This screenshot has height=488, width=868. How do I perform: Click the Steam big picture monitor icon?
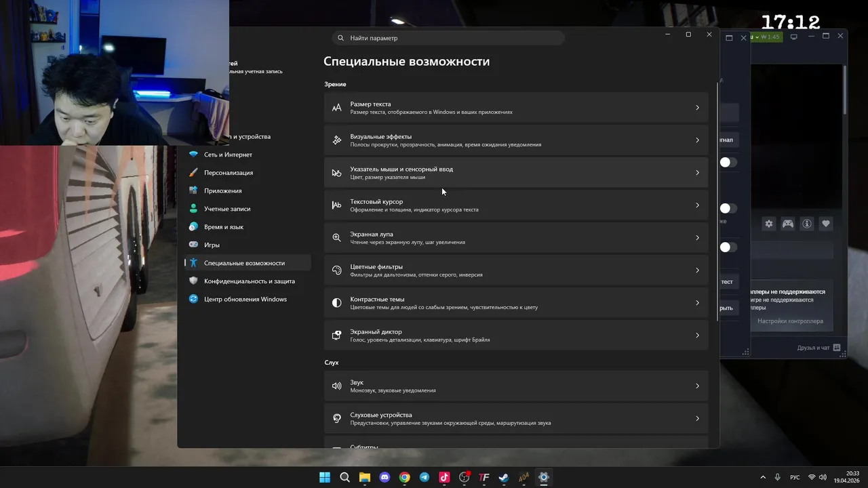click(794, 37)
